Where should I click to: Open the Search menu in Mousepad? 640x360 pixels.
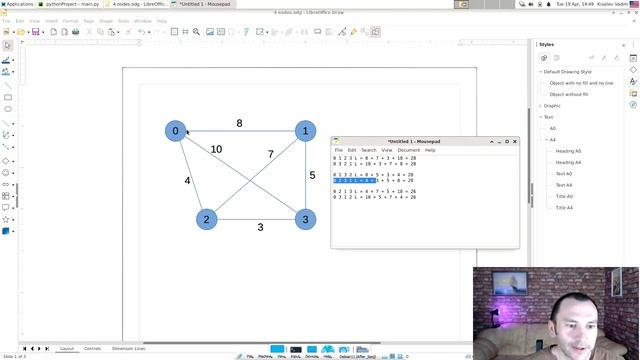pos(369,150)
